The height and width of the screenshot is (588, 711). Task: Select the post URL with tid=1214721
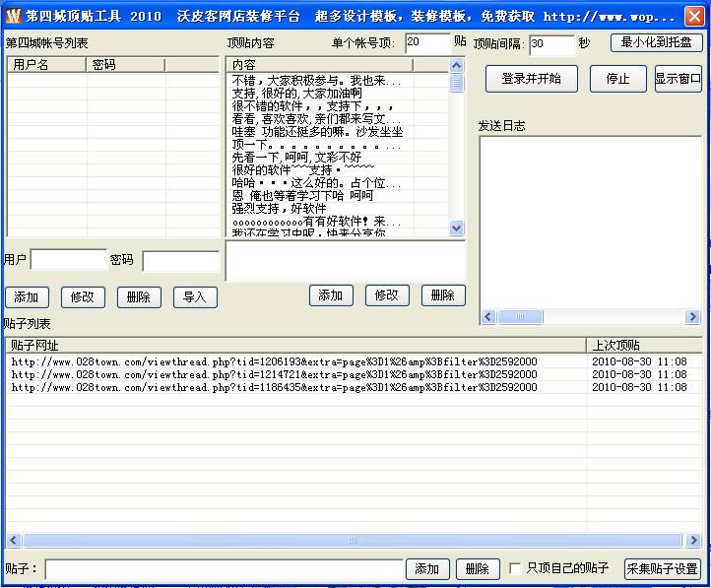275,374
